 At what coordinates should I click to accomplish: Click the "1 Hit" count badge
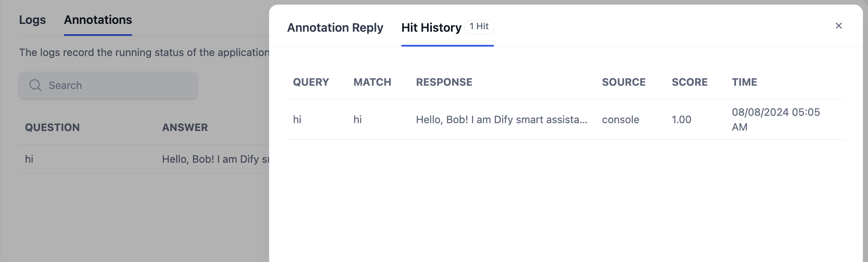(x=479, y=27)
